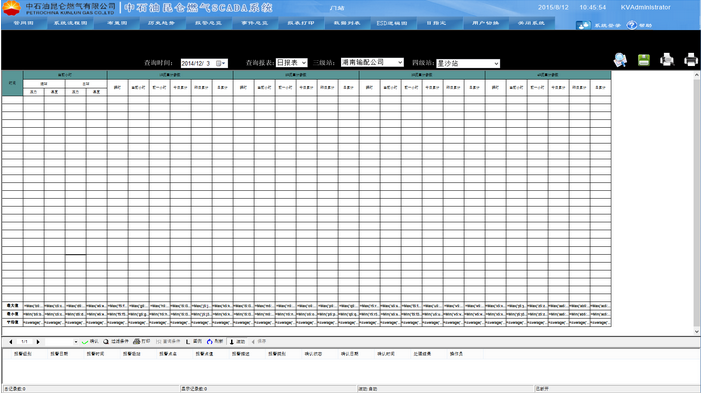Viewport: 701px width, 396px height.
Task: Click the 操作员 column header
Action: (456, 354)
